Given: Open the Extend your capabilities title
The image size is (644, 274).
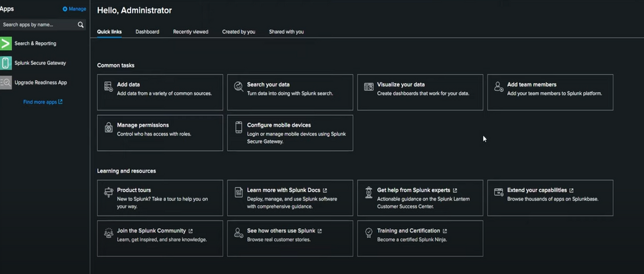Looking at the screenshot, I should tap(537, 190).
